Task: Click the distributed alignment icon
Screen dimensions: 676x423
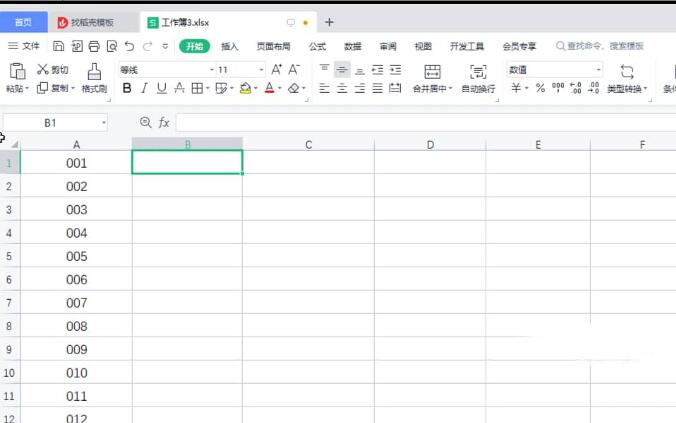Action: 395,88
